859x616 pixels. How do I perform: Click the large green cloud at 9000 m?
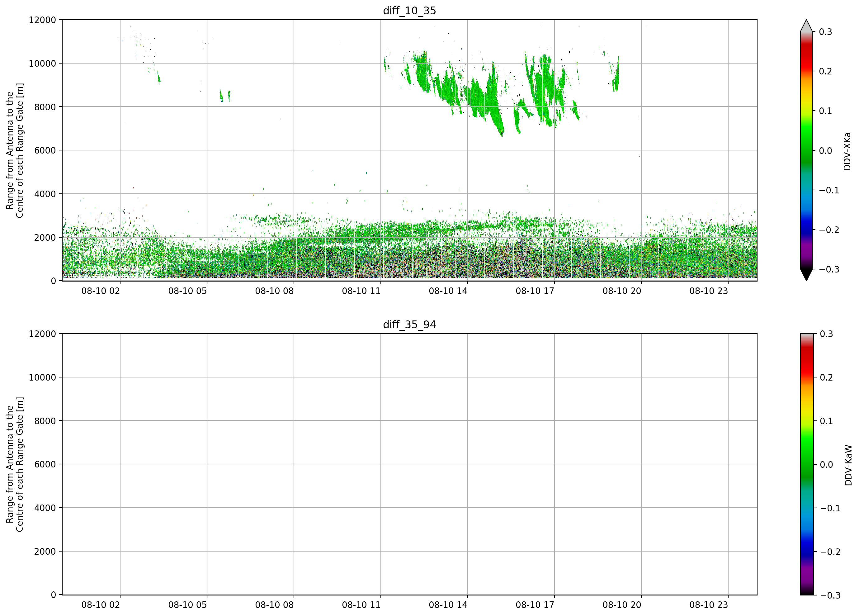click(x=481, y=97)
